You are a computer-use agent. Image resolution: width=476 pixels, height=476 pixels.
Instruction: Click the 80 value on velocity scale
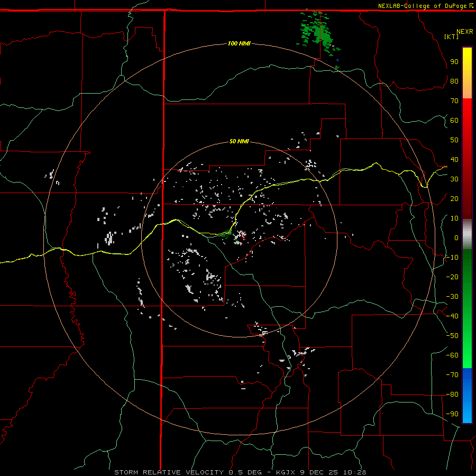454,81
